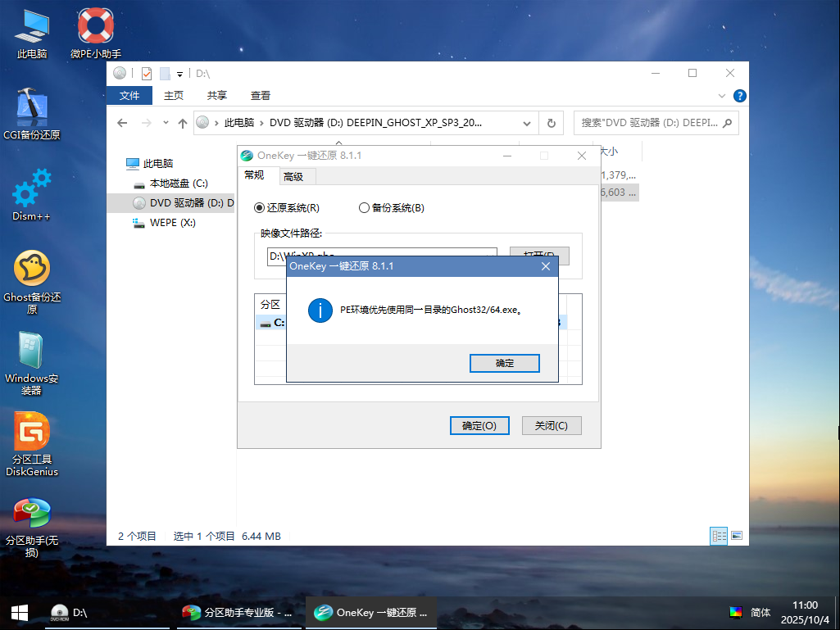Image resolution: width=840 pixels, height=630 pixels.
Task: Click the Windows Start button
Action: 20,613
